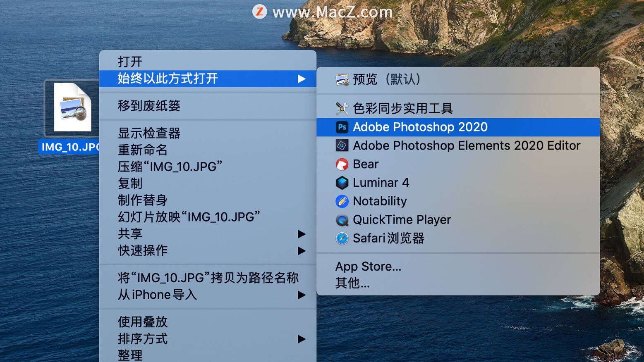644x362 pixels.
Task: Choose 移到废纸篓 menu entry
Action: point(208,106)
